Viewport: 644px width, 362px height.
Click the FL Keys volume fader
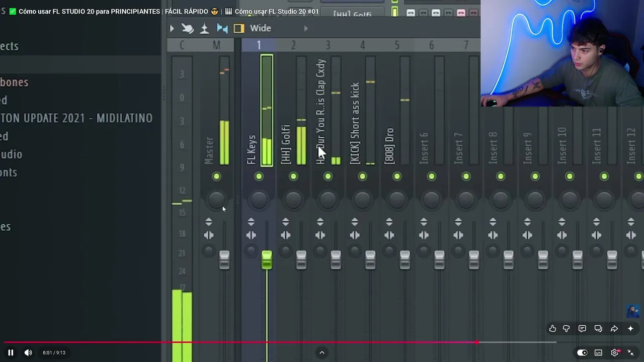coord(267,260)
